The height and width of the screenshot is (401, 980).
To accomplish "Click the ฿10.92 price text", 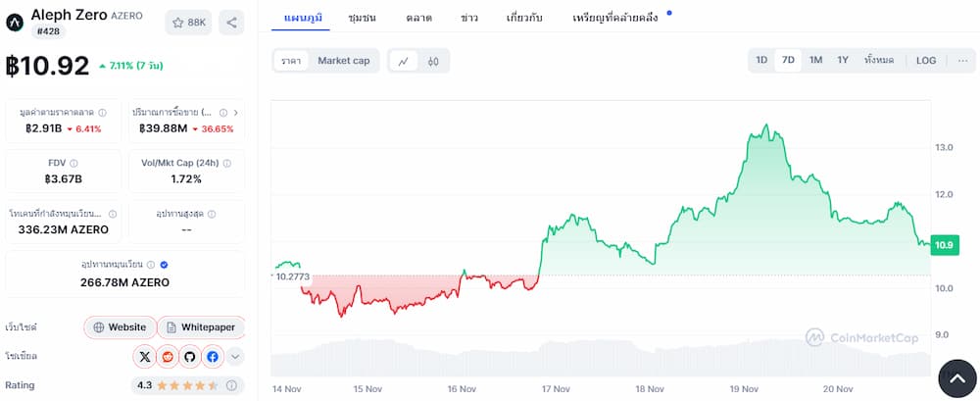I will coord(47,67).
